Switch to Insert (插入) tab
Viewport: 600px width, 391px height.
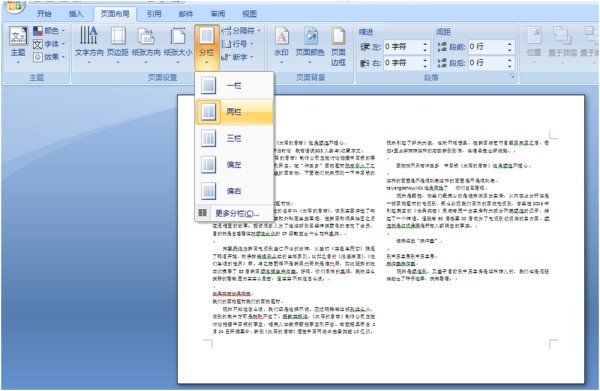76,14
